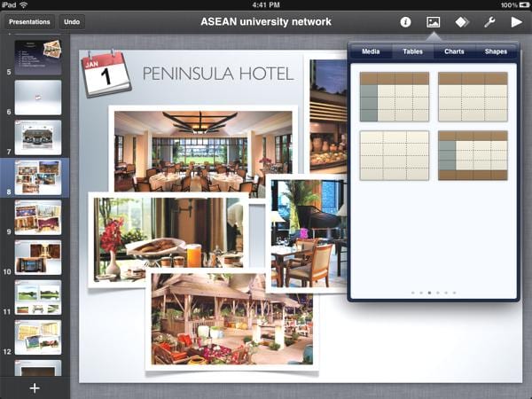Select slide 6 thumbnail
Viewport: 532px width, 399px height.
[38, 98]
